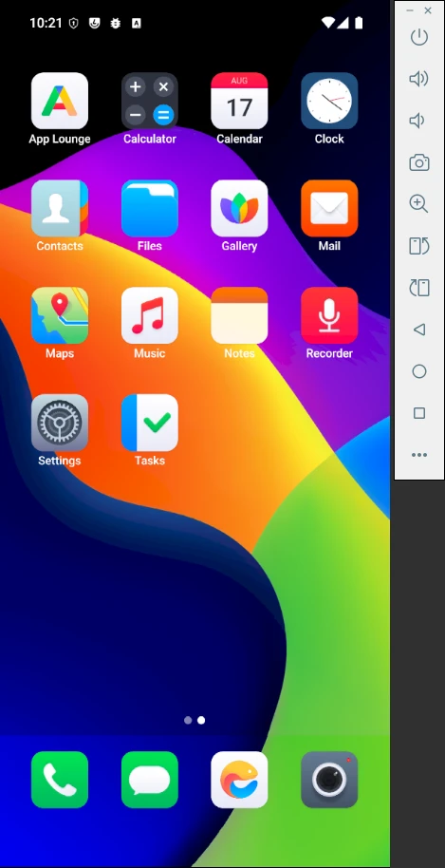
Task: Open the Tasks app
Action: pos(149,423)
